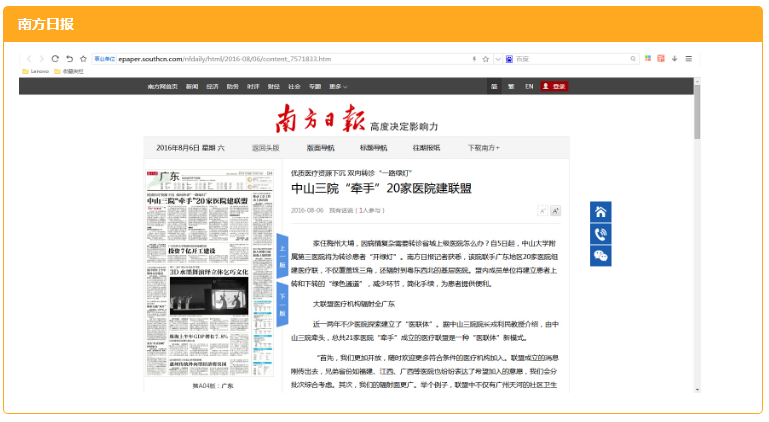This screenshot has width=769, height=422.
Task: Click the 南方日报 red logo
Action: point(320,118)
